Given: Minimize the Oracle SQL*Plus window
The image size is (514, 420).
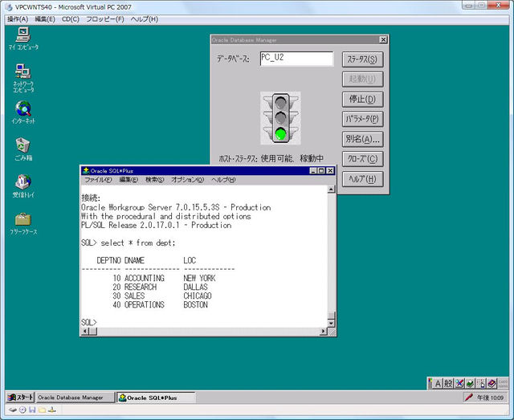Looking at the screenshot, I should [314, 170].
